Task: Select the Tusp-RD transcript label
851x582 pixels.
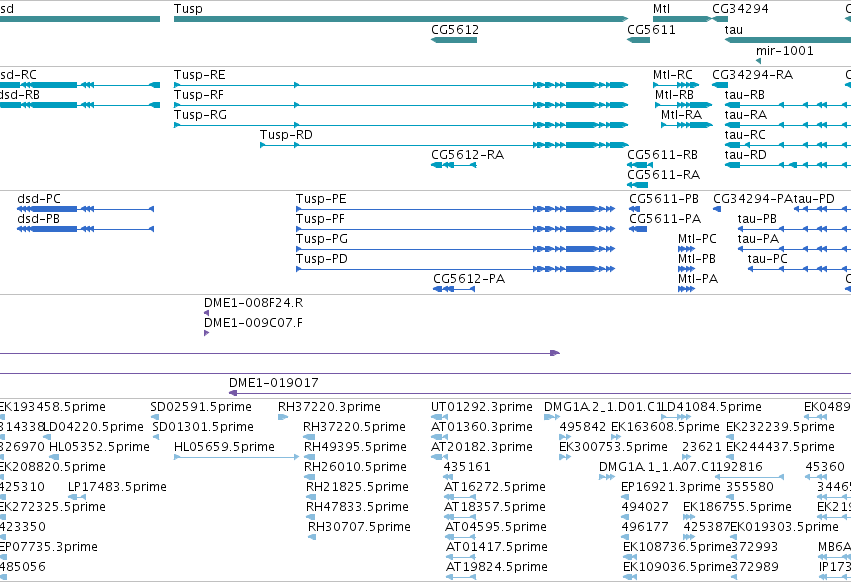Action: click(286, 135)
